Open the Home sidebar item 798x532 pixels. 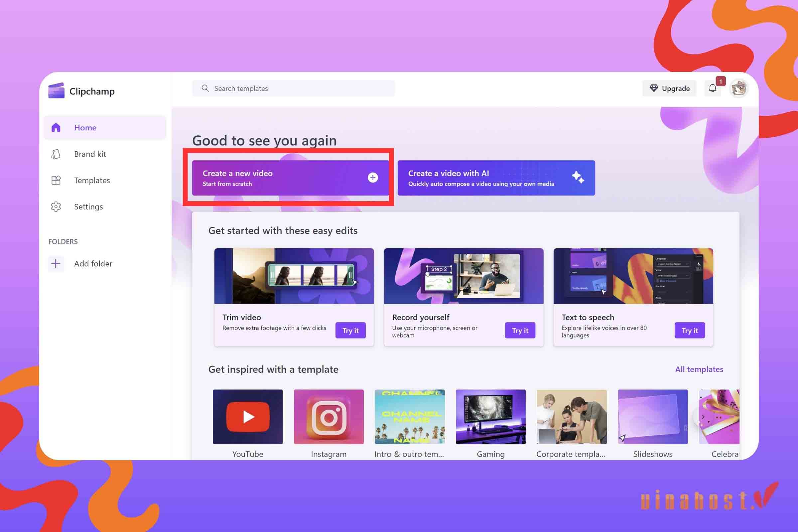tap(105, 128)
